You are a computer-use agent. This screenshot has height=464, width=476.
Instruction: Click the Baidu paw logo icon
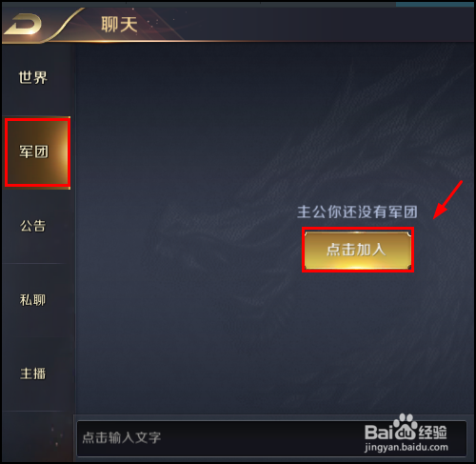[x=405, y=426]
